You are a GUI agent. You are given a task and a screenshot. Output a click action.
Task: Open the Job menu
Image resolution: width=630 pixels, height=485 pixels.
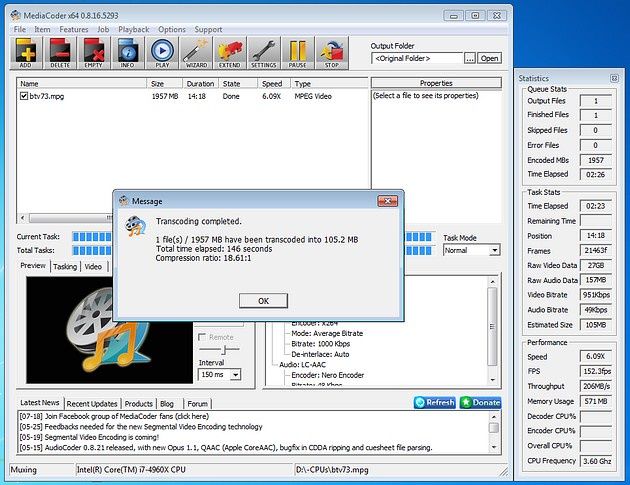(103, 29)
